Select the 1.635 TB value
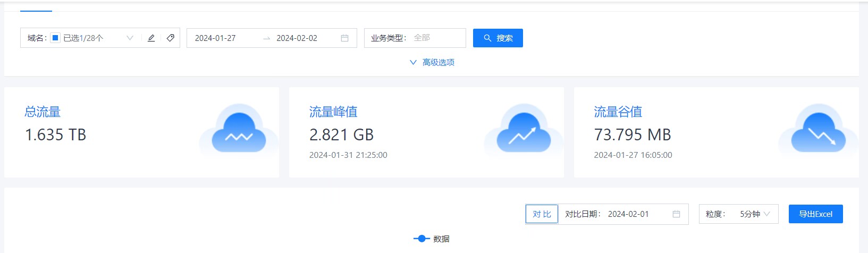Image resolution: width=868 pixels, height=253 pixels. pyautogui.click(x=55, y=134)
